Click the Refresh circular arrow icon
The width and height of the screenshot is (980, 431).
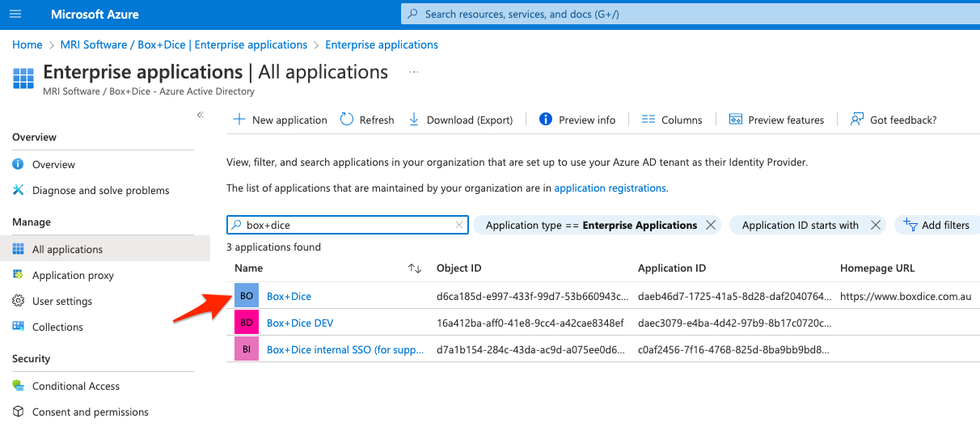347,119
